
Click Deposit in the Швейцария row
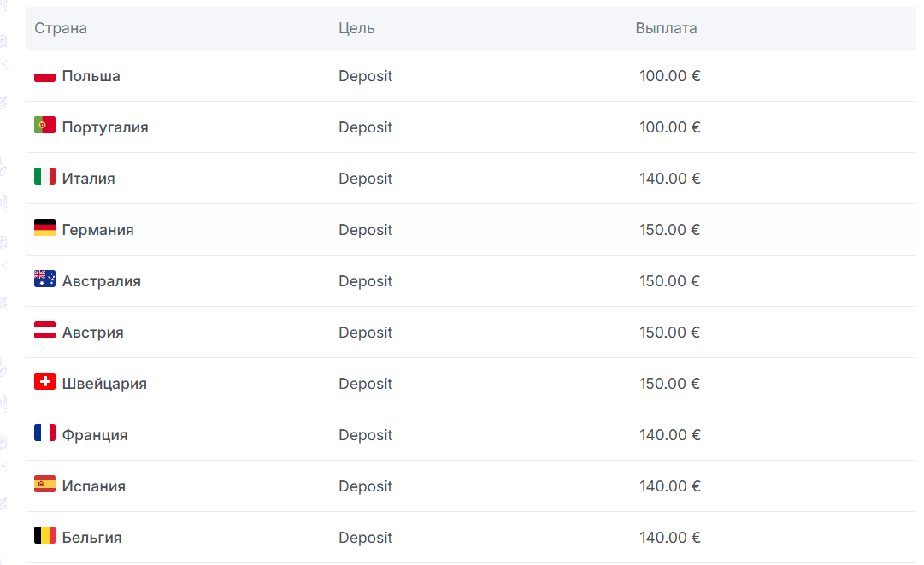click(365, 384)
